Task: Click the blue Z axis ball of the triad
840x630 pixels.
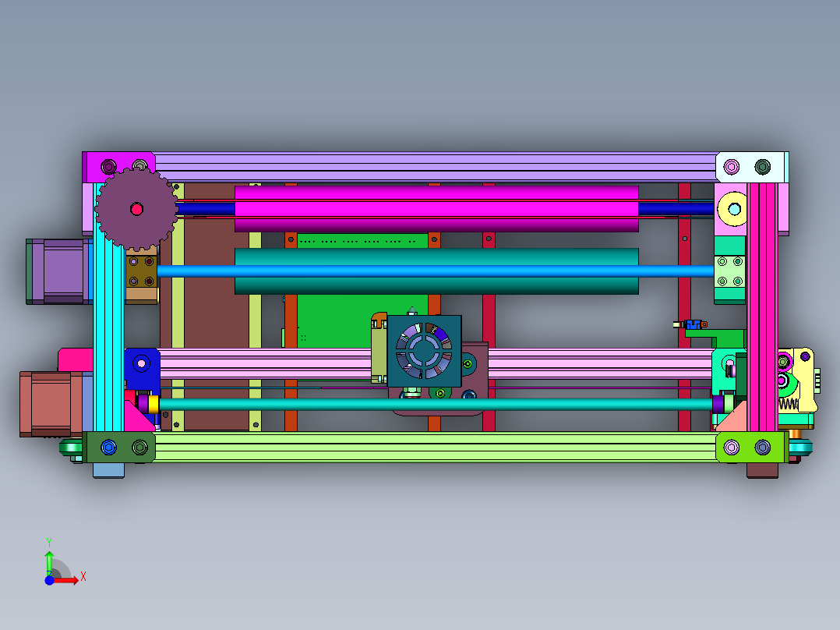Action: click(x=49, y=581)
